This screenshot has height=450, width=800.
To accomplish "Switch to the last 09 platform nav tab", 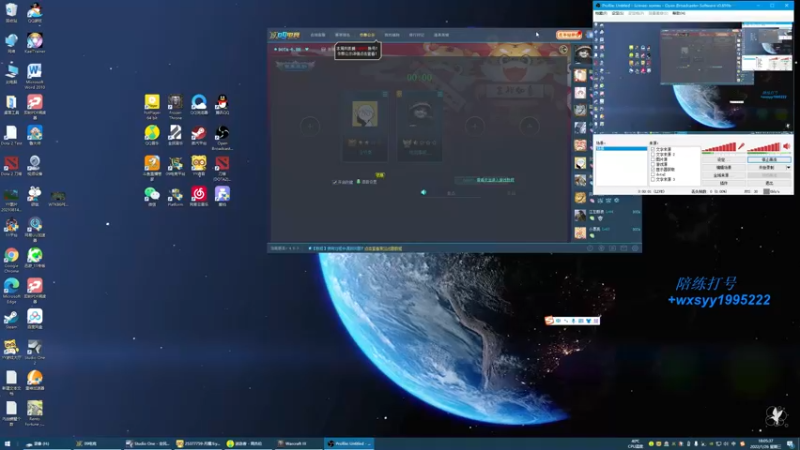I will [441, 35].
